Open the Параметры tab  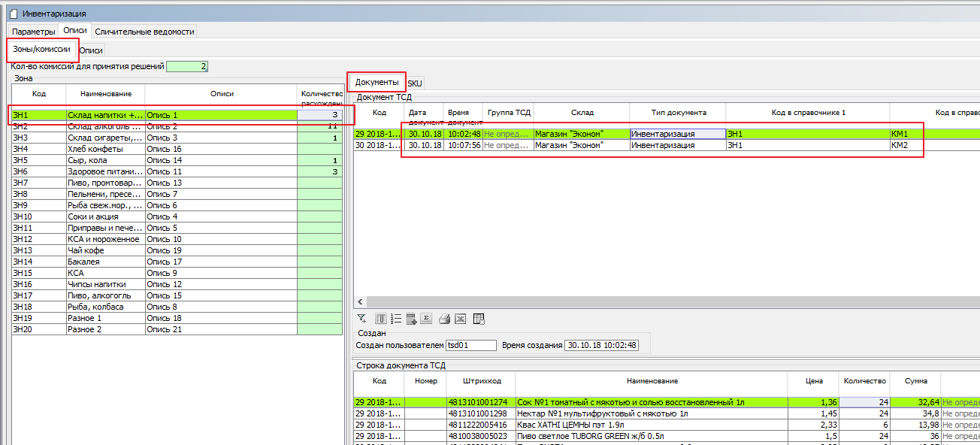[34, 32]
